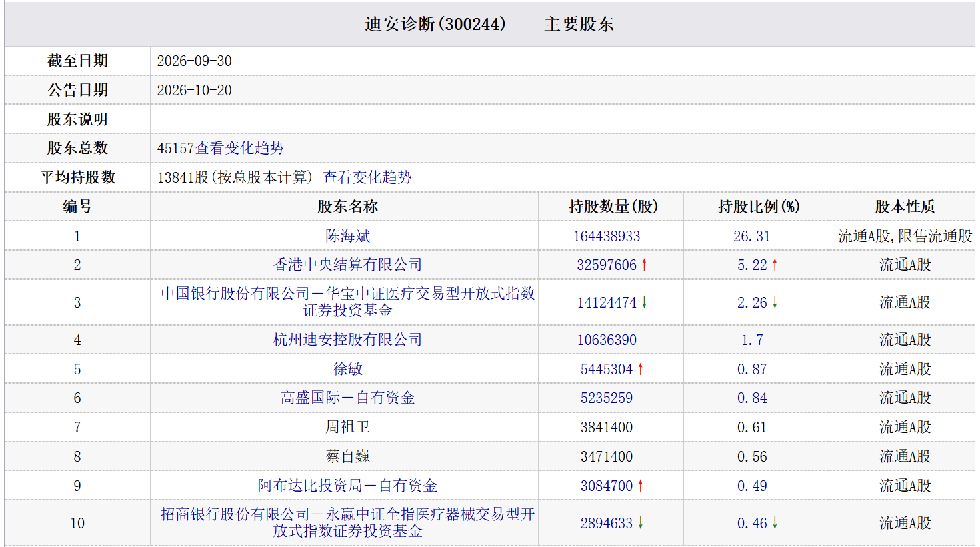Open 查看变化趋势 link in 股东总数 row
This screenshot has height=547, width=980.
tap(240, 148)
